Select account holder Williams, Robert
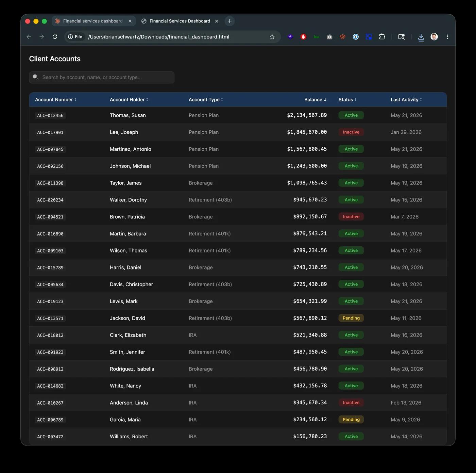The width and height of the screenshot is (476, 473). (x=129, y=437)
